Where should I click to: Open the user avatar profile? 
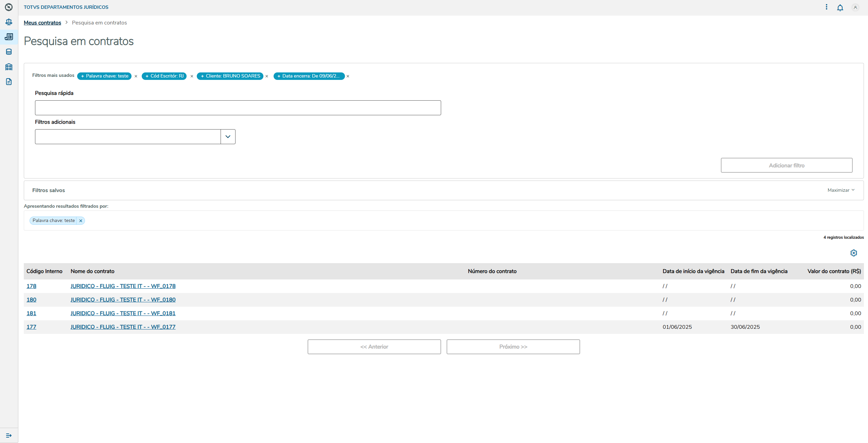pos(855,7)
